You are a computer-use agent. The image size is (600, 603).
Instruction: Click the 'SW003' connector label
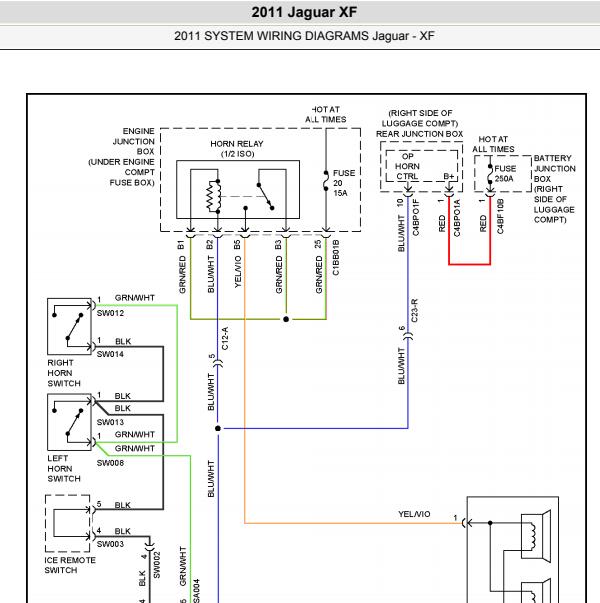pyautogui.click(x=110, y=544)
